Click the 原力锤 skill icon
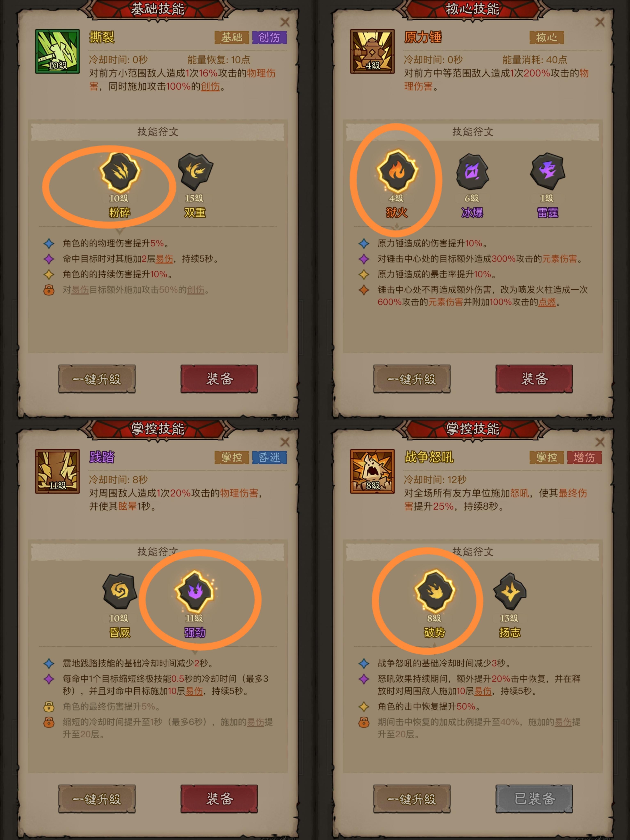The height and width of the screenshot is (840, 630). tap(373, 51)
